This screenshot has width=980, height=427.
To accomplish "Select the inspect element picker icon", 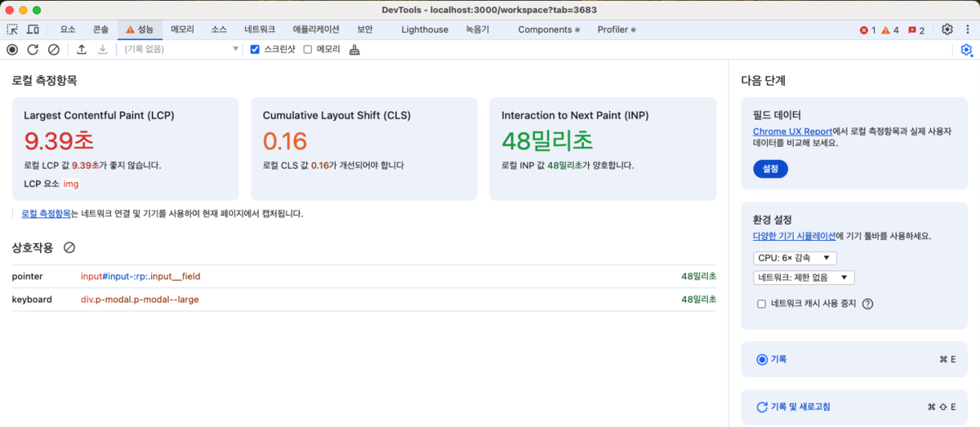I will click(12, 29).
